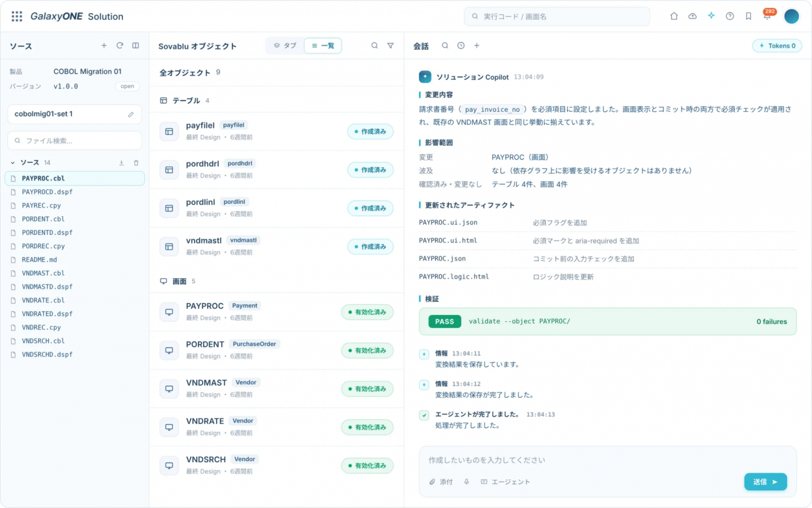Image resolution: width=812 pixels, height=508 pixels.
Task: Search the conversation with magnifier icon
Action: click(x=445, y=46)
